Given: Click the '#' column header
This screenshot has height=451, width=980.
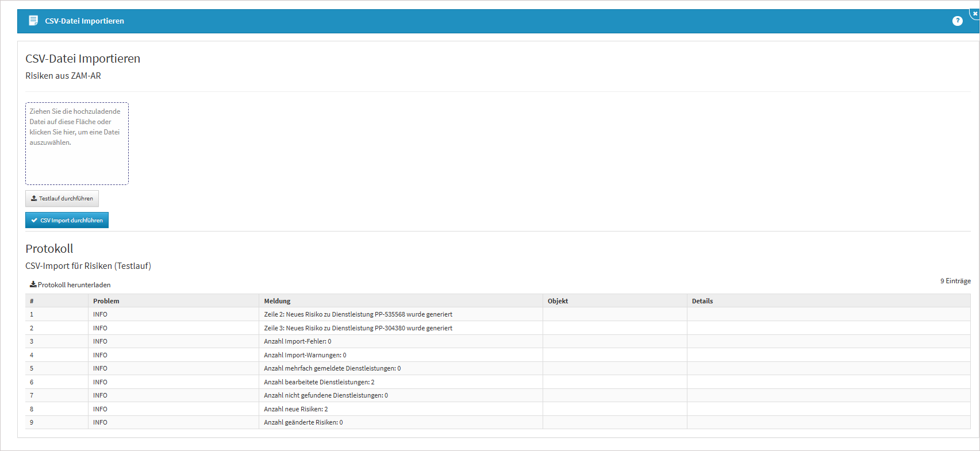Looking at the screenshot, I should (x=32, y=301).
